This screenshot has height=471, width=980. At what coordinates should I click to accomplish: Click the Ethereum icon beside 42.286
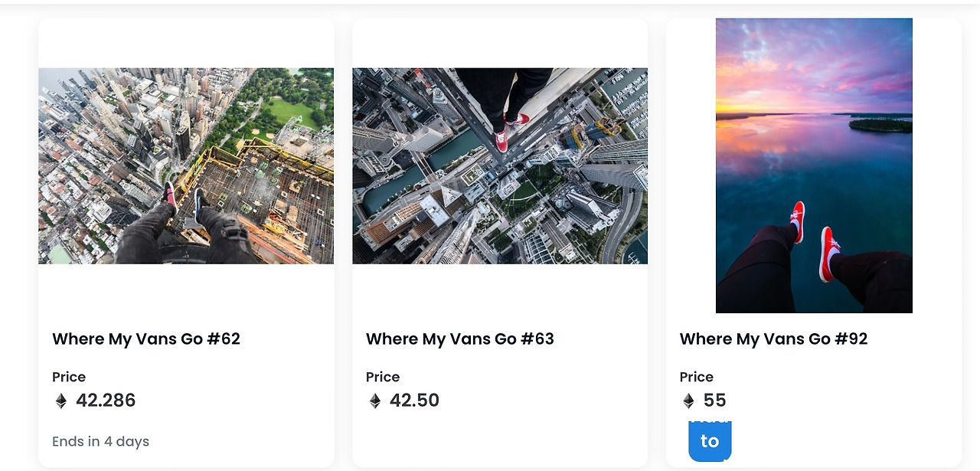[61, 401]
